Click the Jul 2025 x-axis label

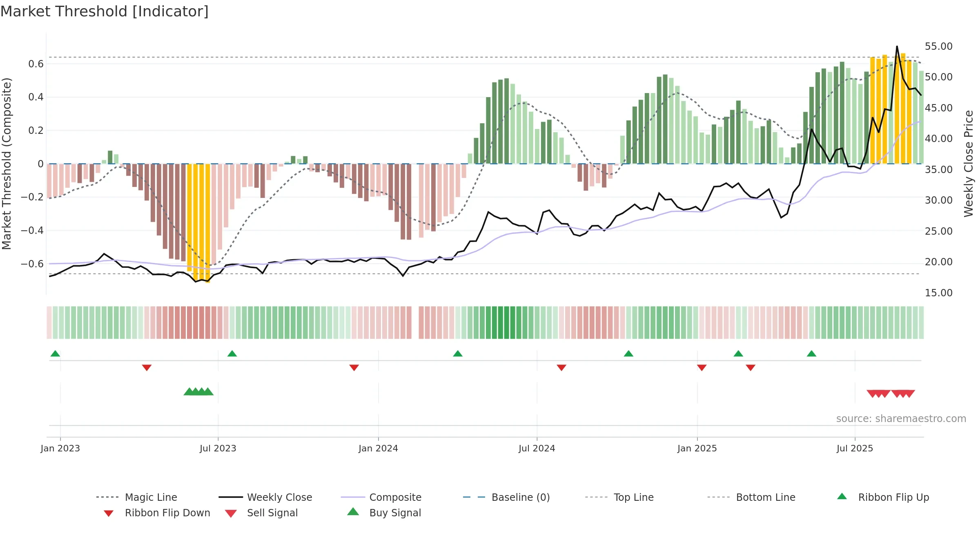point(855,448)
